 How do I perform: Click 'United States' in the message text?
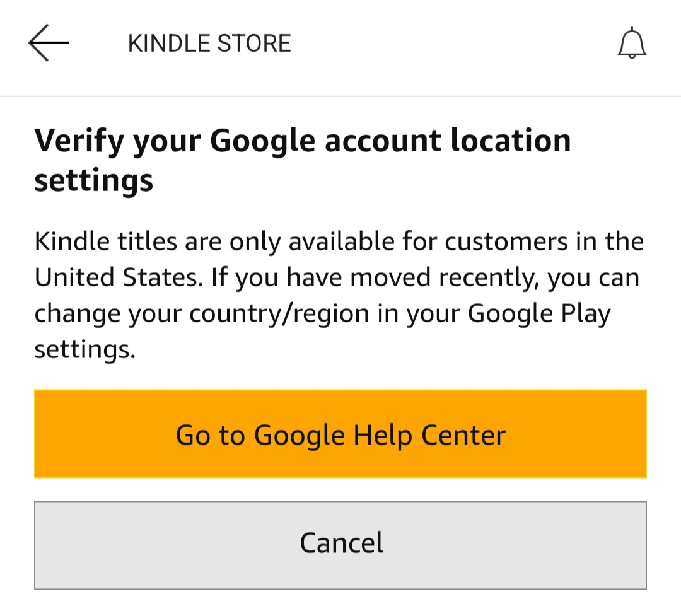coord(119,277)
